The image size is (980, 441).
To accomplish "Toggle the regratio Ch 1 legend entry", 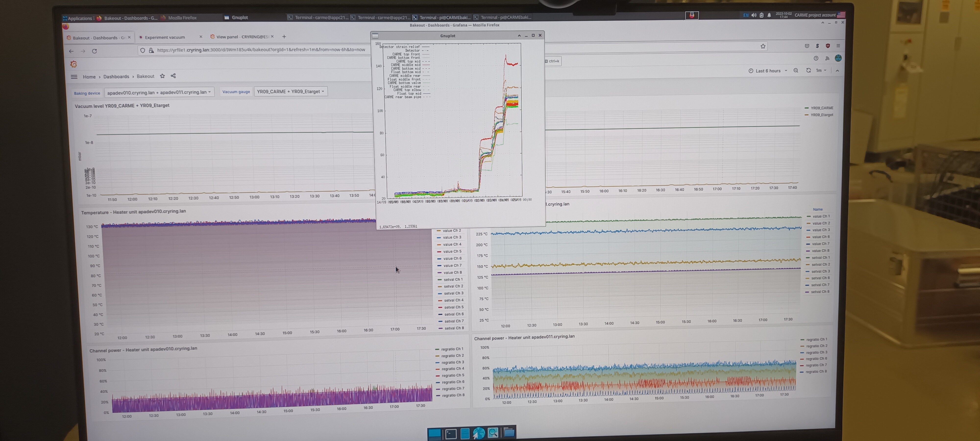I will coord(452,349).
